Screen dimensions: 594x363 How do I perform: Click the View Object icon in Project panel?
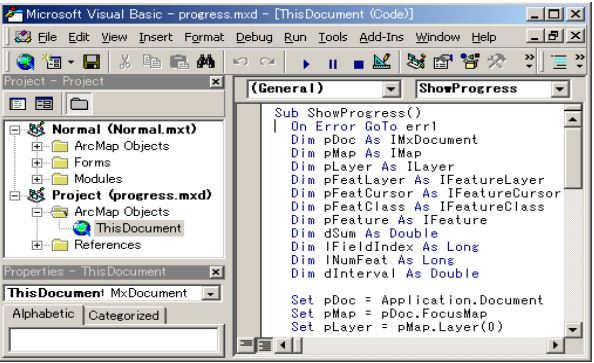pos(44,104)
